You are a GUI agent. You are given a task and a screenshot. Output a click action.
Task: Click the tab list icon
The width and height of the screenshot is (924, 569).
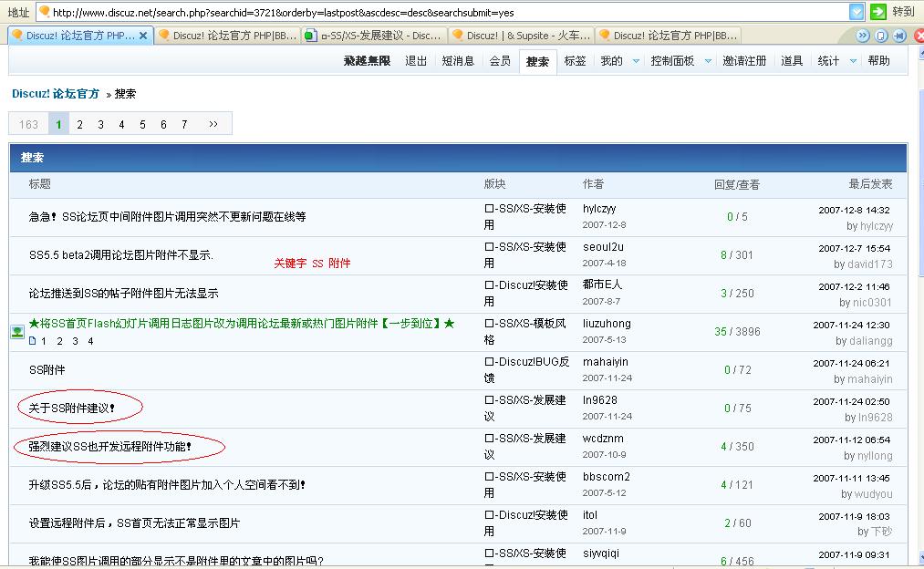[x=881, y=36]
